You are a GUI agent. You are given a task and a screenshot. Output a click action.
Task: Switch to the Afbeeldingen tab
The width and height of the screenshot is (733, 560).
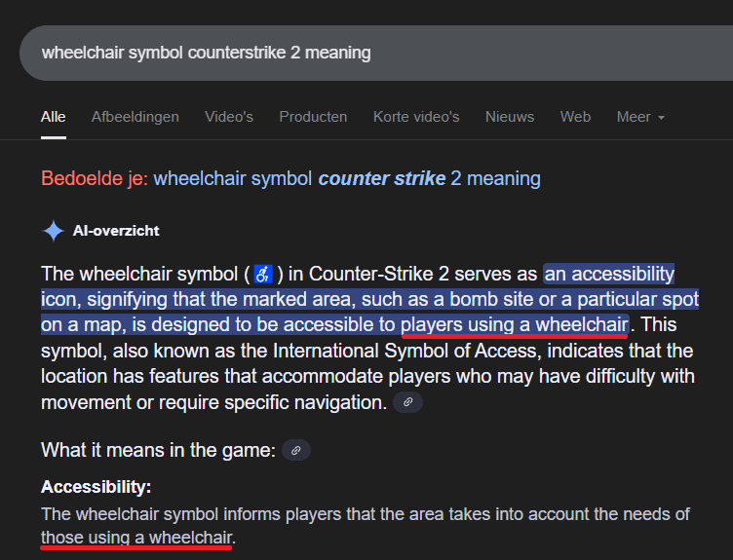(x=135, y=117)
